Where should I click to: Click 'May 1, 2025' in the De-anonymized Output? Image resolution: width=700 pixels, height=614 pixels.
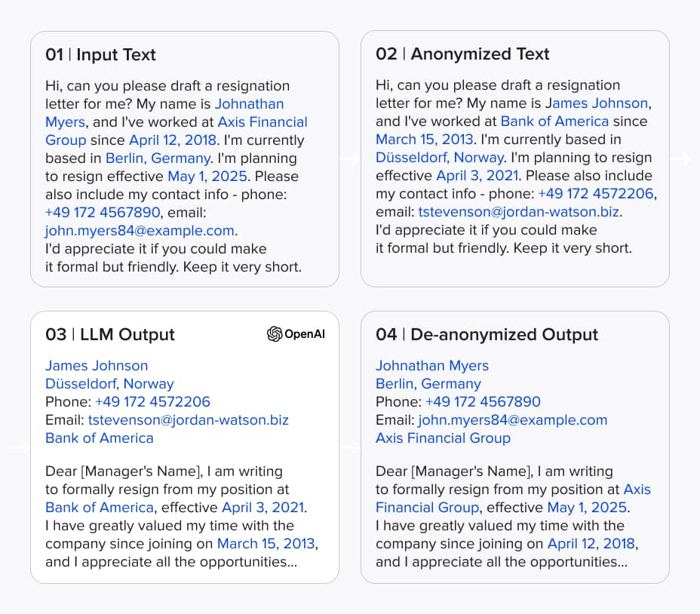(x=587, y=508)
